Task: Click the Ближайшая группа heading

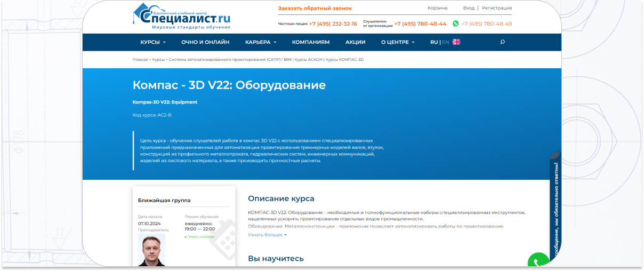Action: (164, 201)
